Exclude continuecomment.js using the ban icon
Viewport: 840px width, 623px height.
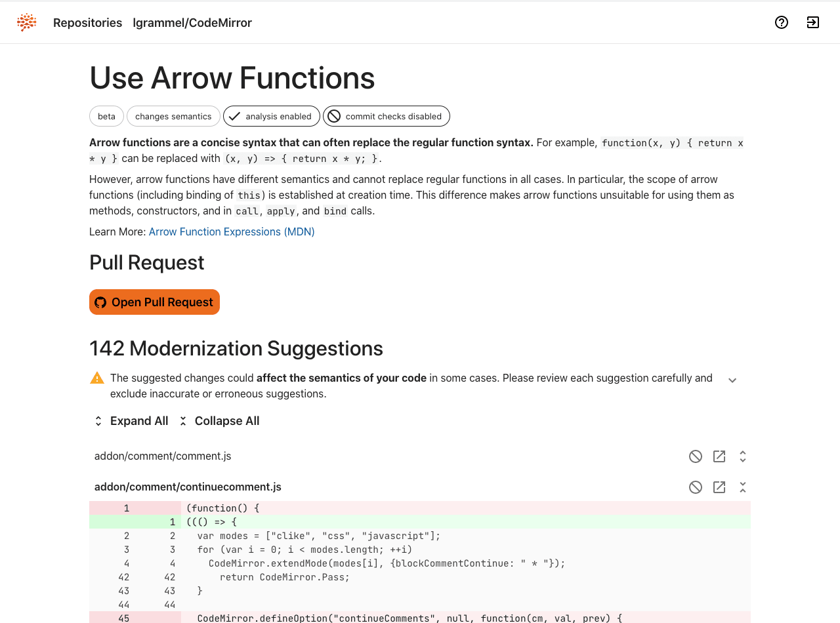tap(696, 487)
